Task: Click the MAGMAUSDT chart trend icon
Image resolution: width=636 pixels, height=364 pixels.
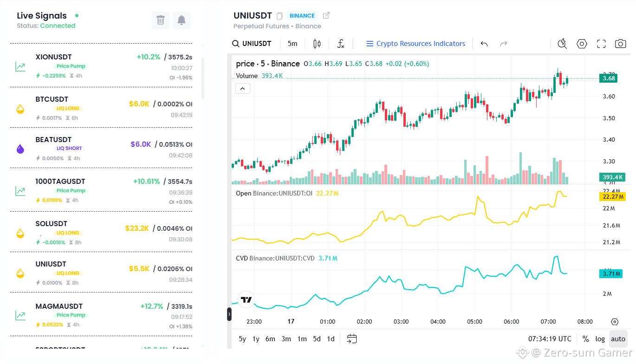Action: point(20,315)
